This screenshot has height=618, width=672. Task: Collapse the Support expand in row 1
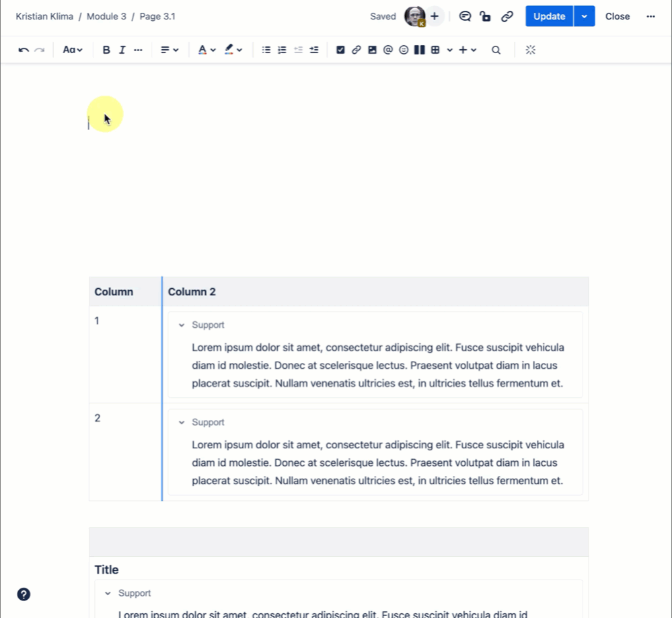coord(182,325)
